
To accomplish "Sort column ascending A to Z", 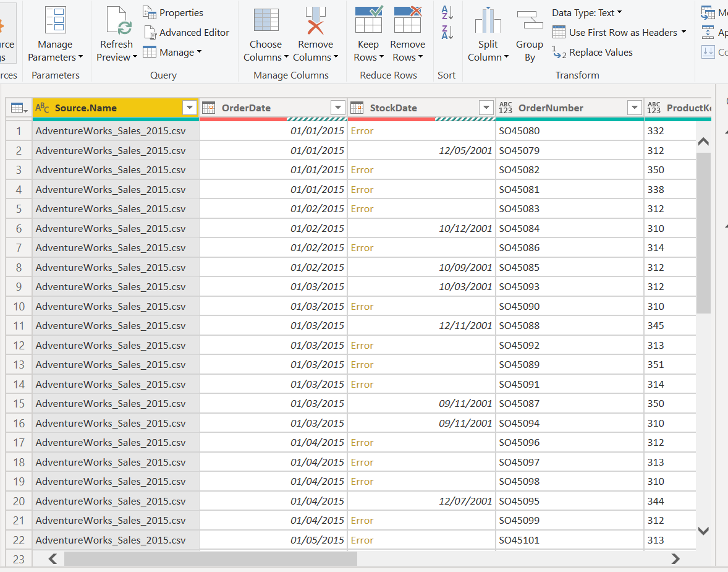I will point(447,12).
